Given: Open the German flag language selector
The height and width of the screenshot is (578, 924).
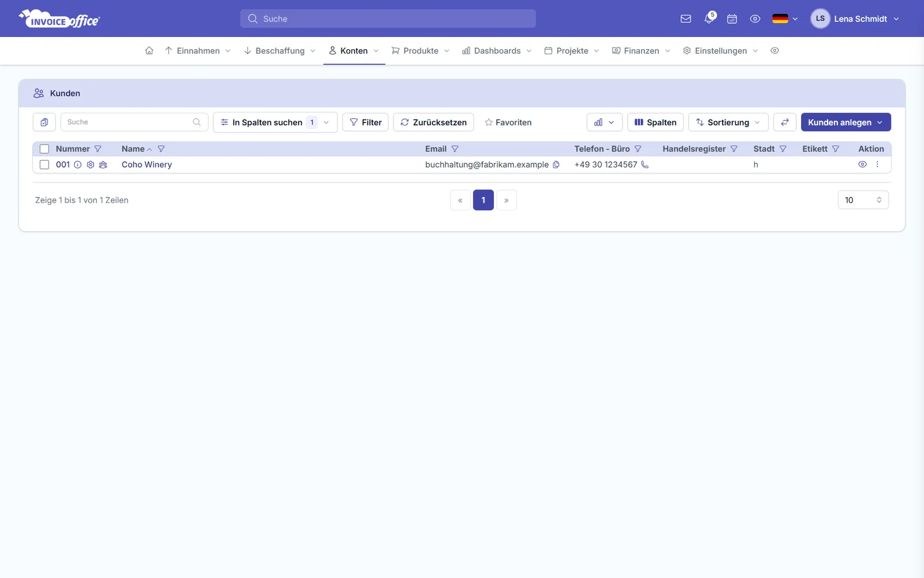Looking at the screenshot, I should [785, 18].
